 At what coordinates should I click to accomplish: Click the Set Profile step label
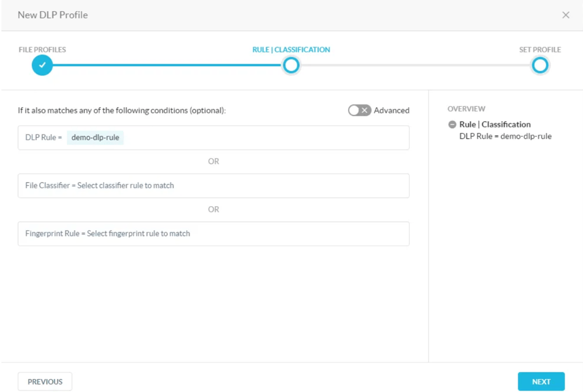[540, 50]
